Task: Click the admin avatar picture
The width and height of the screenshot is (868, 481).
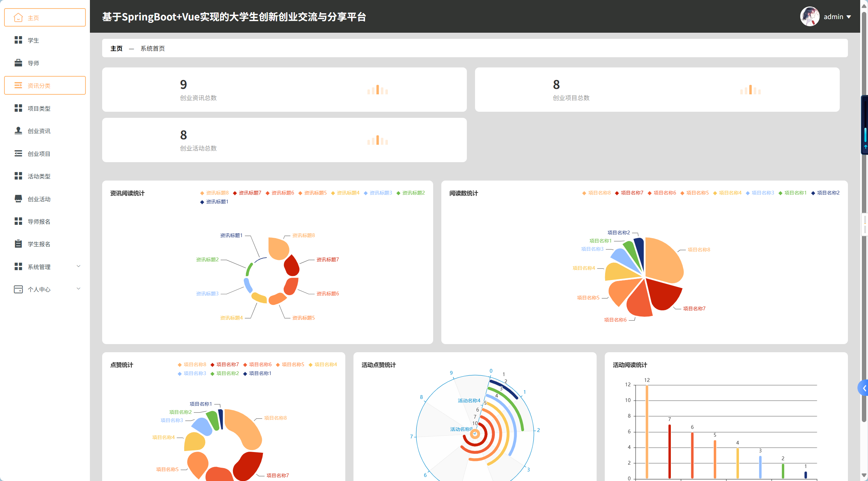Action: [809, 16]
